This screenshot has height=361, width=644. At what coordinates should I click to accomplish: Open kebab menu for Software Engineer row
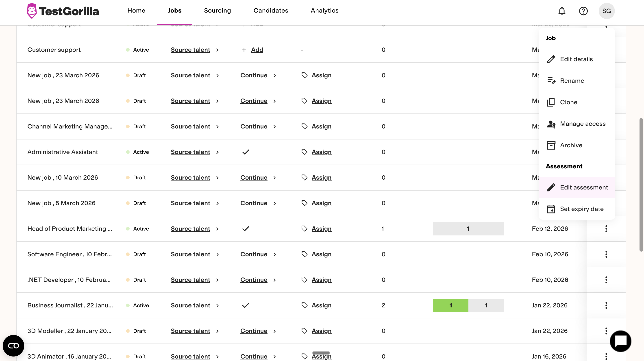(606, 254)
